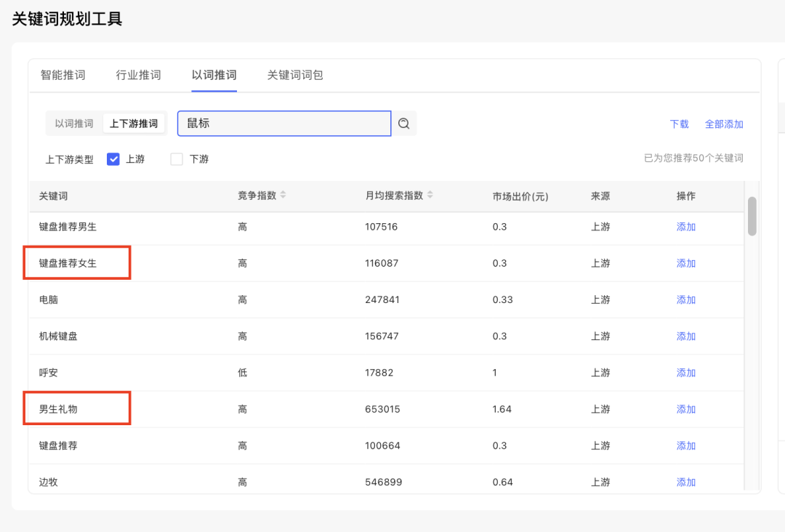Click the 关键词规划工具 page title
The width and height of the screenshot is (785, 532).
click(x=67, y=19)
